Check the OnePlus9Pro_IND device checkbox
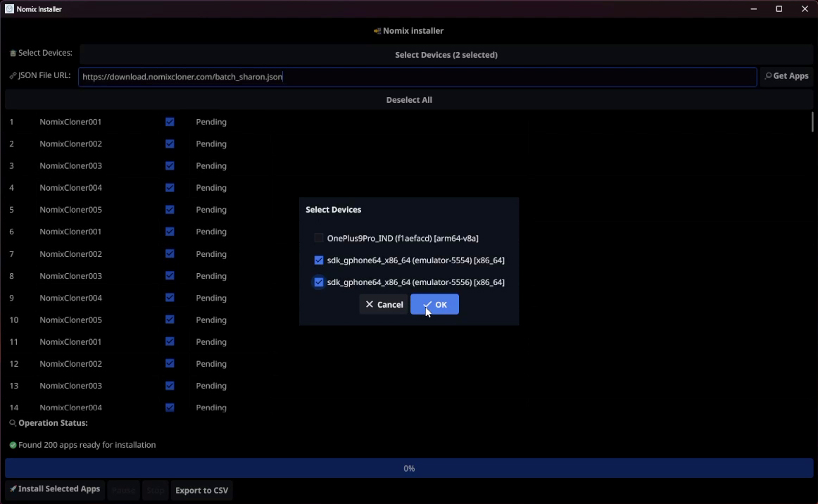This screenshot has width=818, height=504. 319,238
